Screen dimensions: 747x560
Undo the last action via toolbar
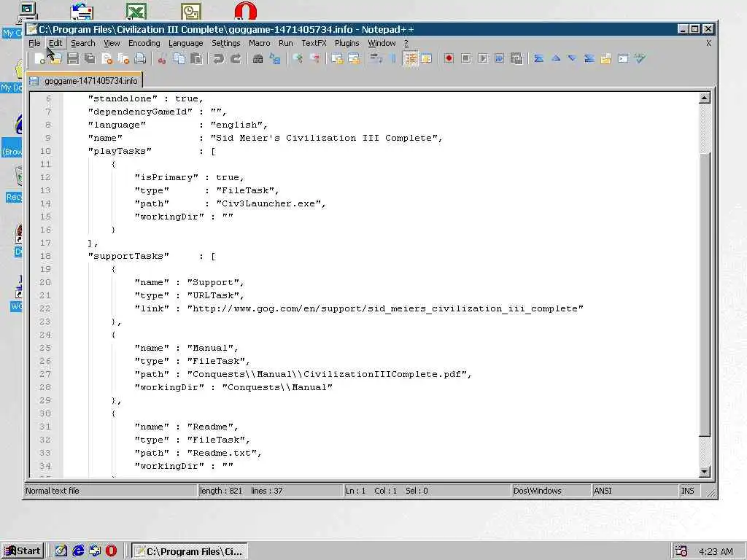(x=218, y=58)
